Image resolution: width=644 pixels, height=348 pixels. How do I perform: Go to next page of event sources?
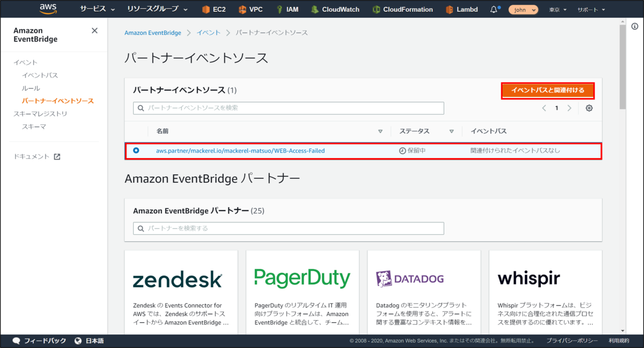569,108
